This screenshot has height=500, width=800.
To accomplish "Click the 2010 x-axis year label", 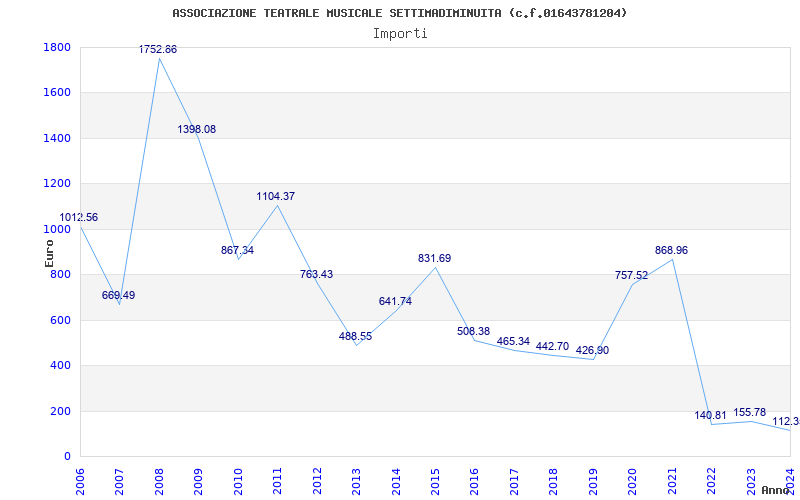I will [x=238, y=482].
